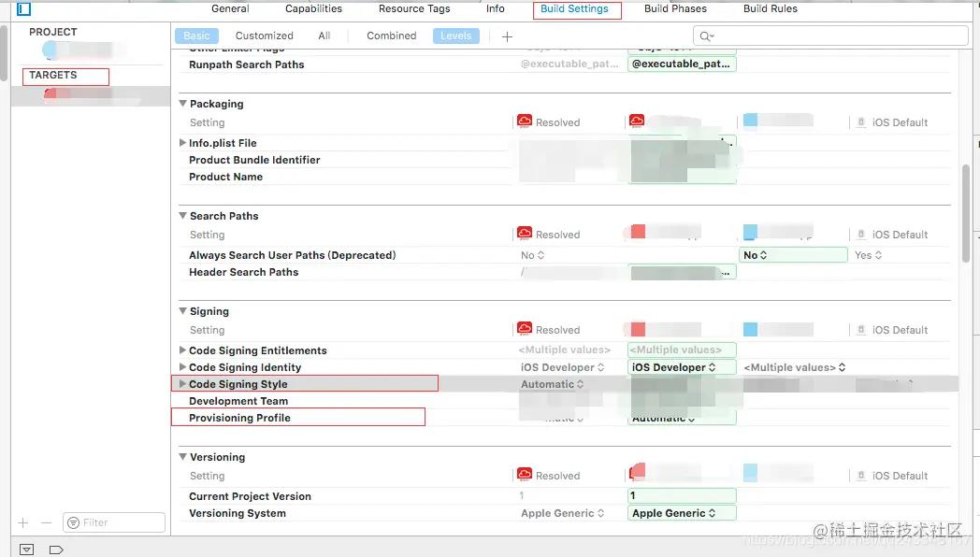Viewport: 980px width, 557px height.
Task: Collapse the Search Paths section
Action: [x=183, y=216]
